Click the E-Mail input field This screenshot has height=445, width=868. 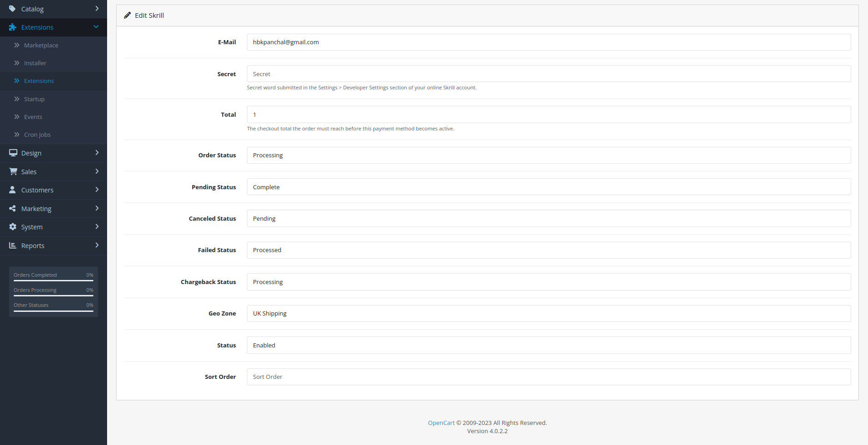click(549, 42)
